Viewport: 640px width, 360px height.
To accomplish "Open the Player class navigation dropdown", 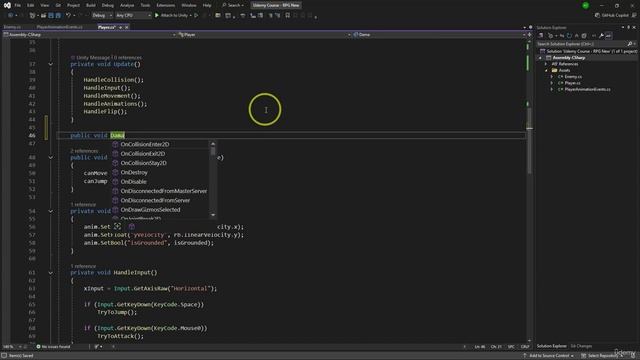I will [264, 35].
